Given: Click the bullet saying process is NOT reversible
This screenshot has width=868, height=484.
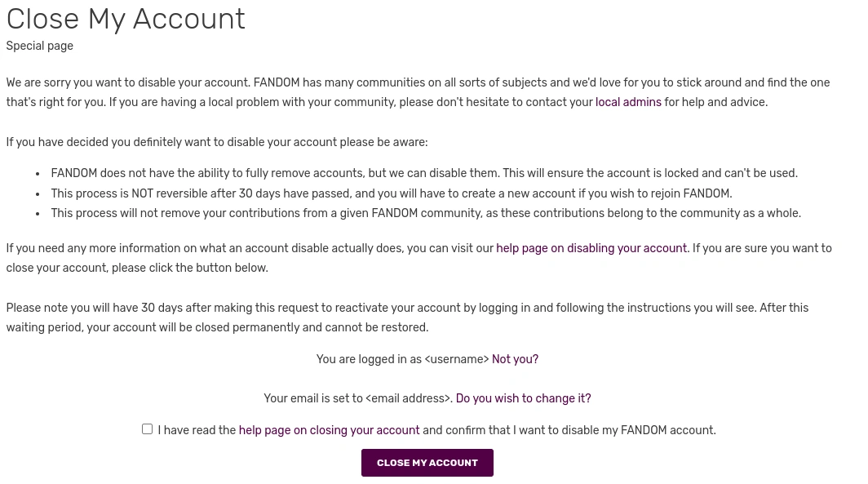Looking at the screenshot, I should tap(391, 194).
